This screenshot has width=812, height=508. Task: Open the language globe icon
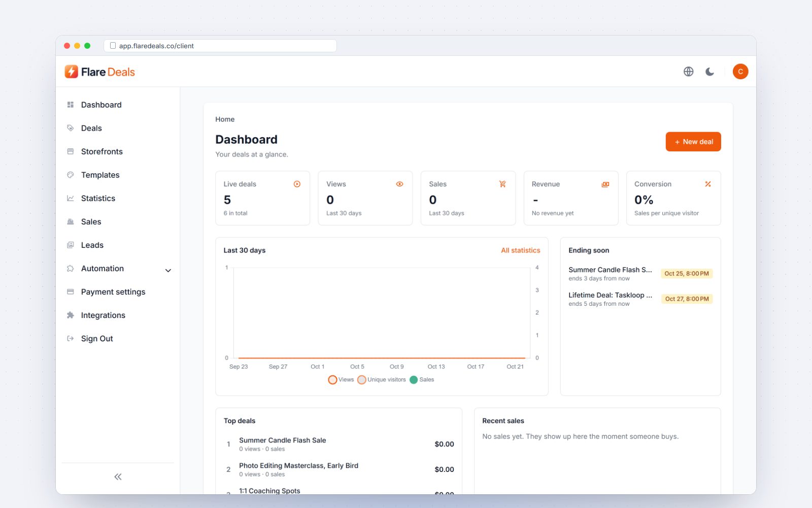688,72
